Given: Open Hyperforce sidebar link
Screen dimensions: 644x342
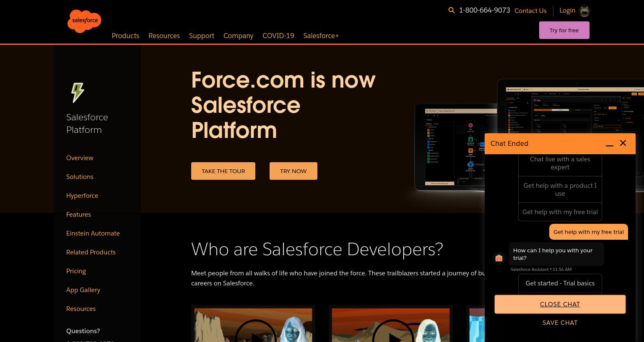Looking at the screenshot, I should 82,196.
